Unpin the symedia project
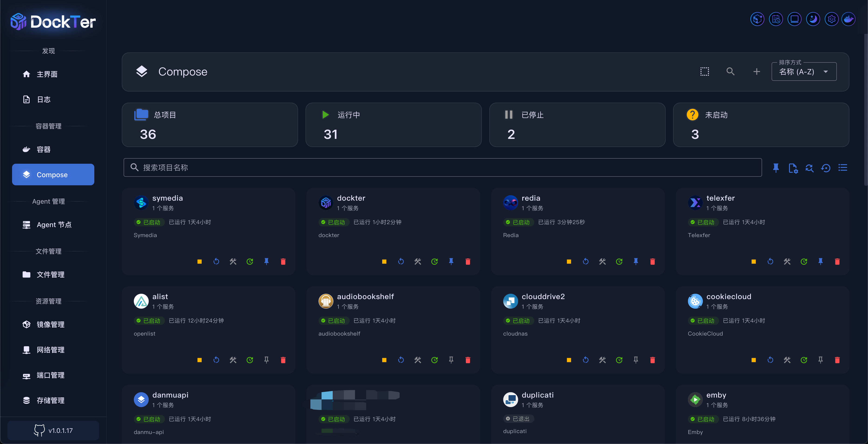 click(266, 262)
